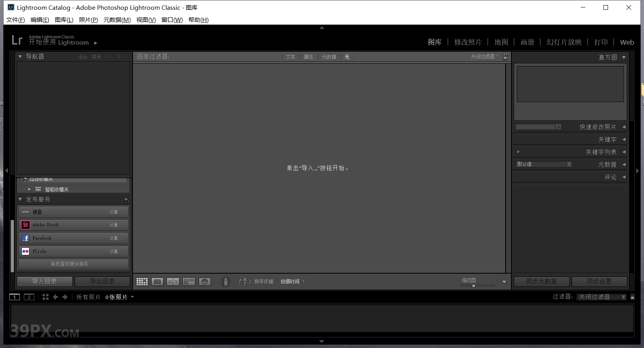Expand the 评论 panel
This screenshot has width=644, height=348.
(x=624, y=177)
